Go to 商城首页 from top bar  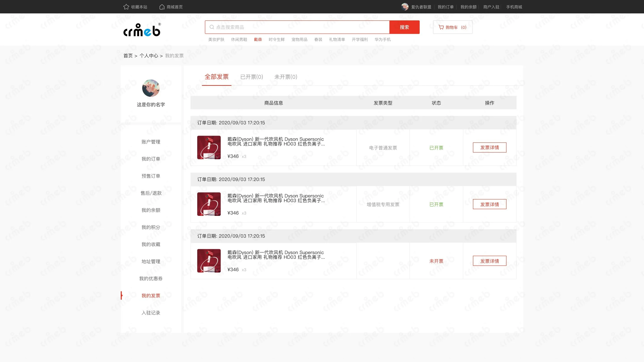175,7
